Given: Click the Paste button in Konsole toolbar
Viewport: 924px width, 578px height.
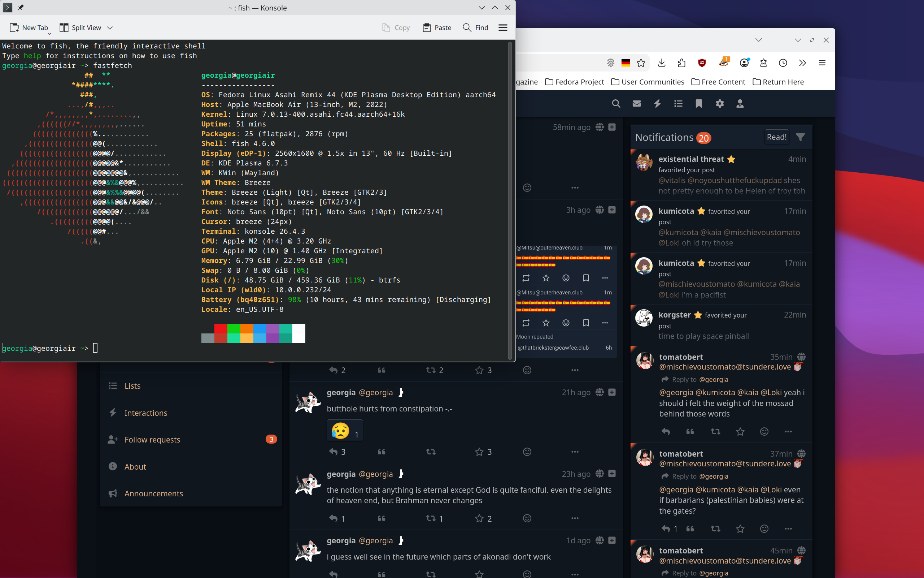Looking at the screenshot, I should tap(437, 27).
